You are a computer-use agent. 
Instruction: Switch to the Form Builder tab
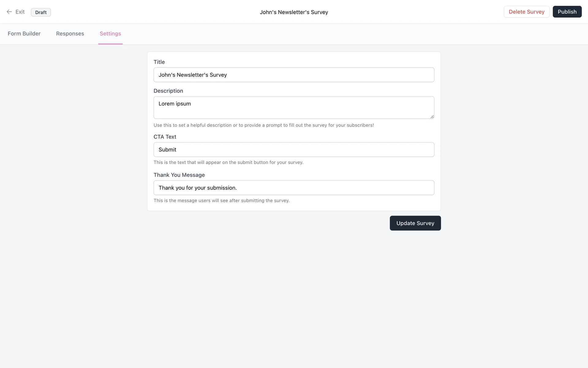[x=24, y=34]
